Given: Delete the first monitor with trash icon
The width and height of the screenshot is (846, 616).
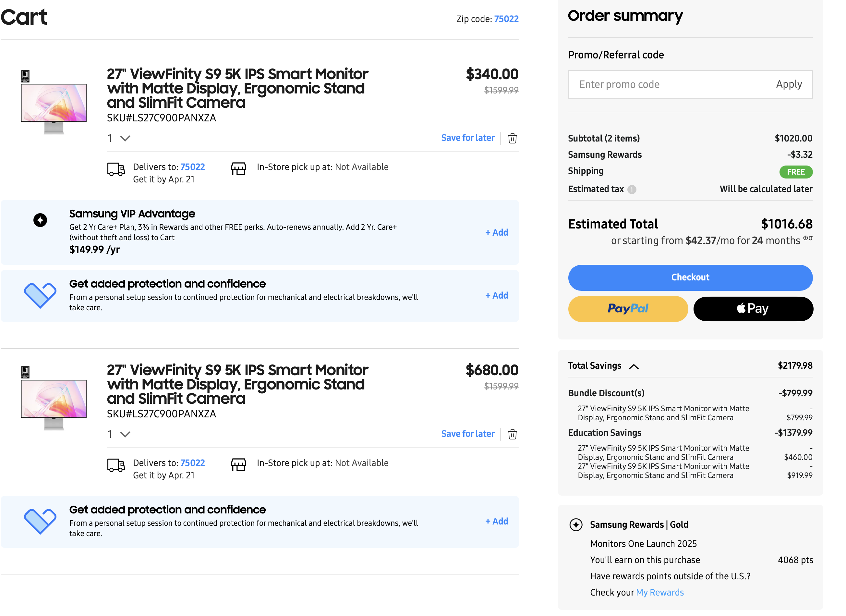Looking at the screenshot, I should click(512, 139).
